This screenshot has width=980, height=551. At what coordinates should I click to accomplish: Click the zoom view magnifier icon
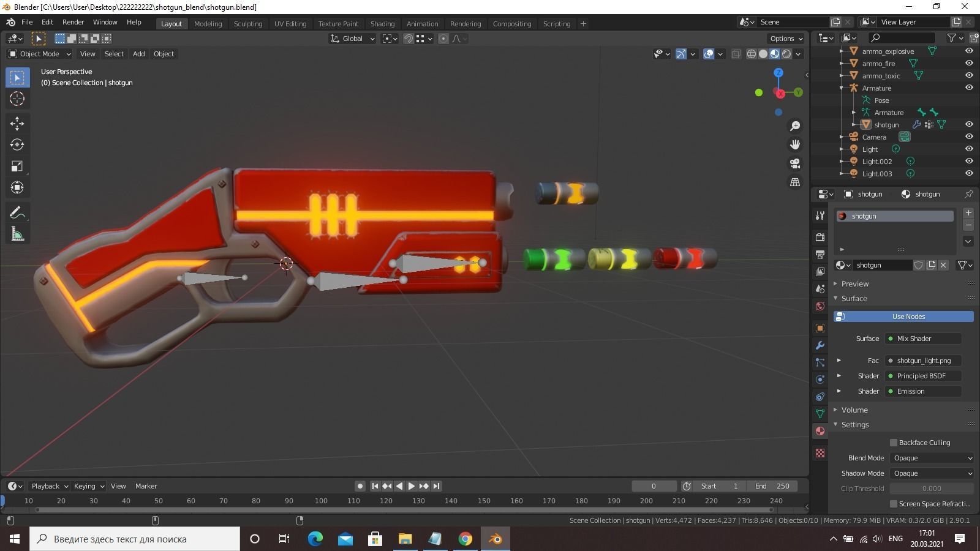coord(795,126)
